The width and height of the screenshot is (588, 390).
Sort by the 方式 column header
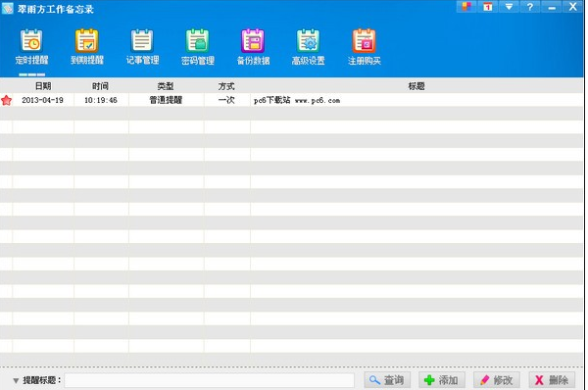(226, 86)
